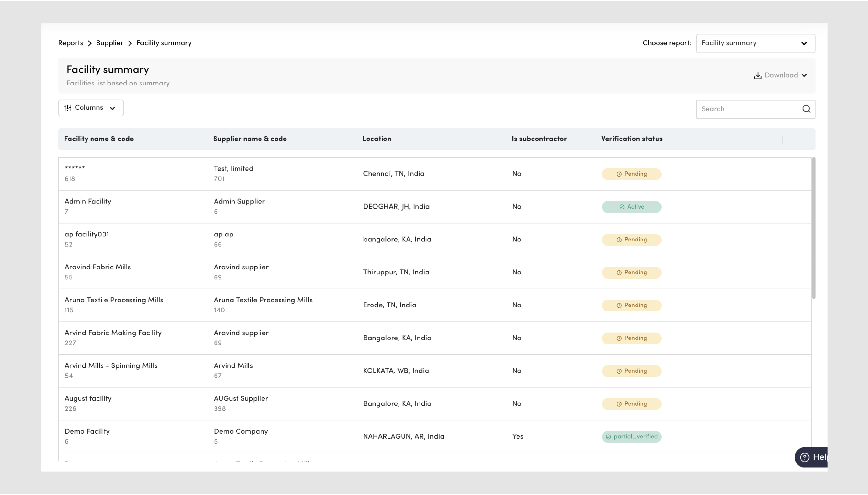Go to Reports in the breadcrumb

point(70,43)
